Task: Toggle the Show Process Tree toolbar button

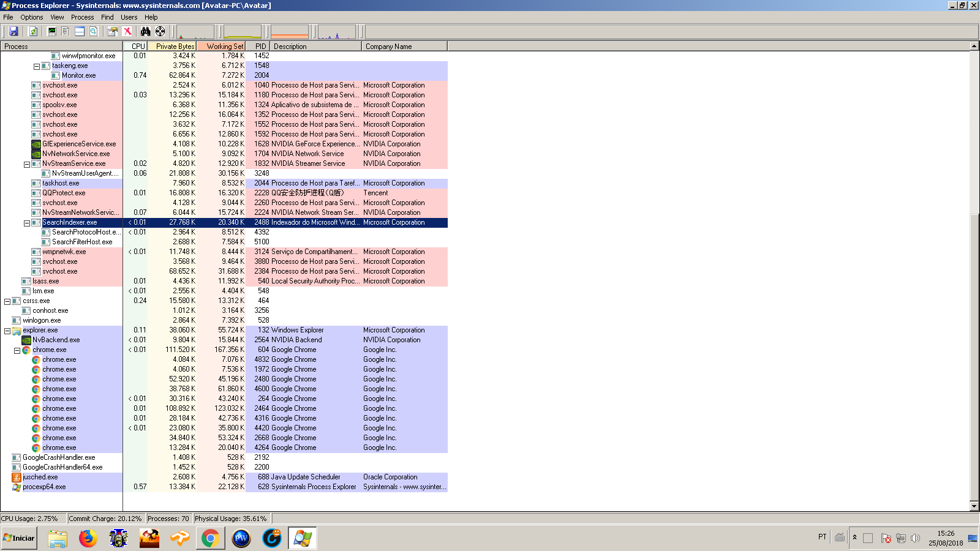Action: (x=66, y=31)
